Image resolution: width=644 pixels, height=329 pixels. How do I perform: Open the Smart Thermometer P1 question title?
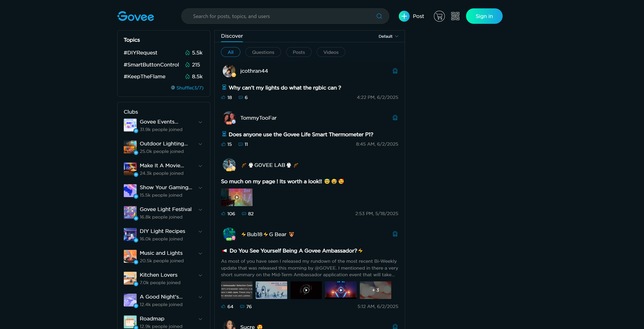point(301,135)
